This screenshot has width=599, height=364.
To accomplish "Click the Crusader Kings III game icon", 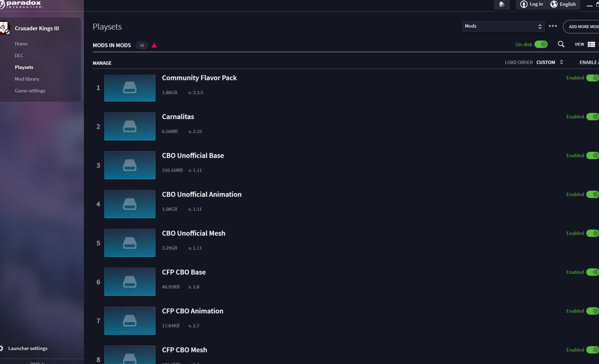I will click(x=5, y=28).
